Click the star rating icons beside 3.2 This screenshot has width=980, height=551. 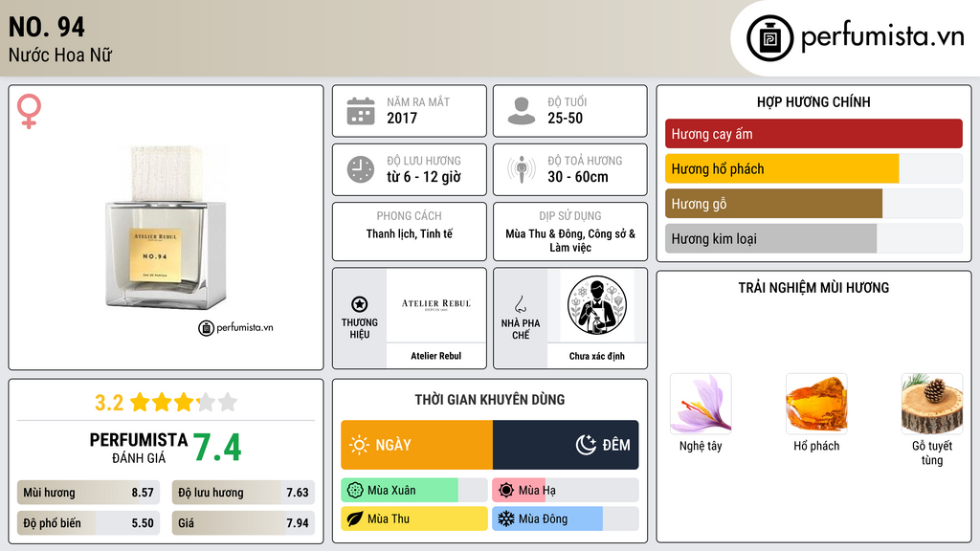click(x=184, y=403)
